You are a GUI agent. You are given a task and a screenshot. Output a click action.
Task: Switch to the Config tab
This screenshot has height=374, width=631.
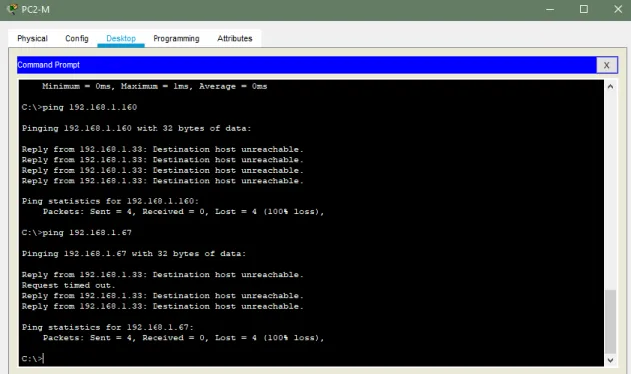(76, 39)
